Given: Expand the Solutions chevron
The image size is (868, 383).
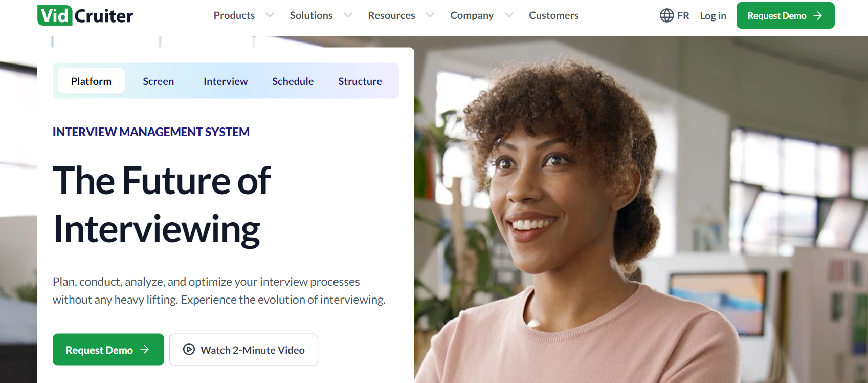Looking at the screenshot, I should pyautogui.click(x=348, y=15).
